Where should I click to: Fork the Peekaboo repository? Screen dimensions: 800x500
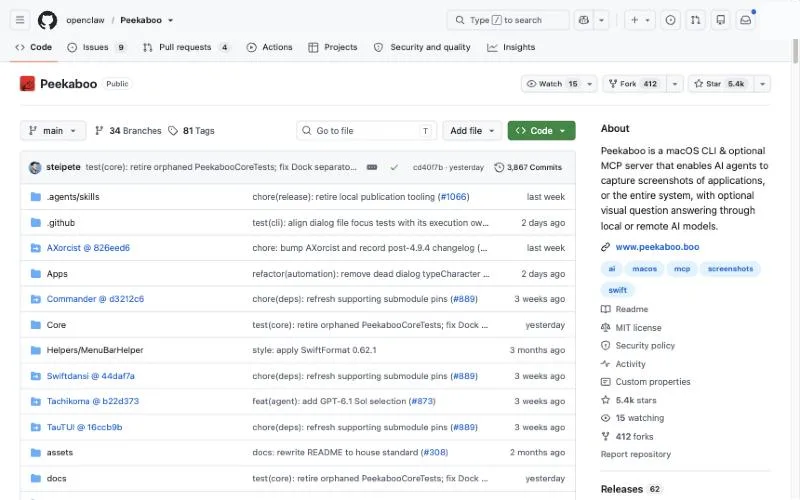[x=635, y=84]
